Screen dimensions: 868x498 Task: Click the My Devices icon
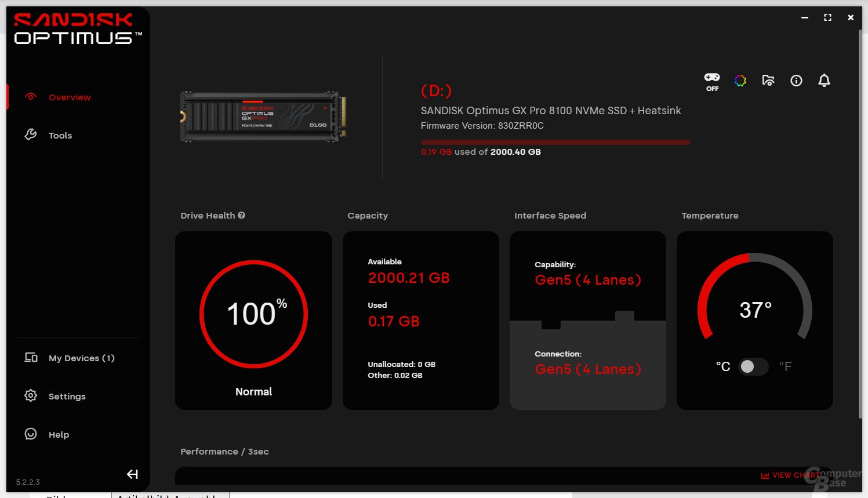pyautogui.click(x=31, y=358)
